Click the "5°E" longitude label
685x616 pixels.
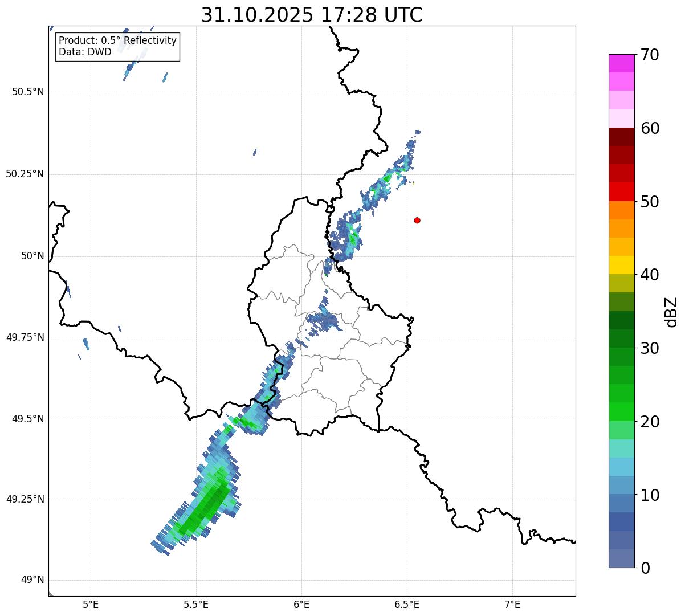[91, 605]
